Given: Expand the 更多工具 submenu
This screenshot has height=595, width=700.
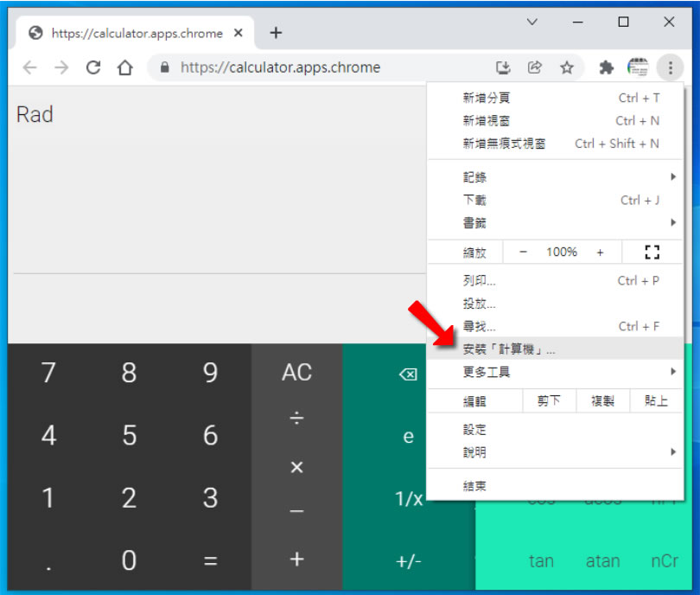Looking at the screenshot, I should 555,372.
